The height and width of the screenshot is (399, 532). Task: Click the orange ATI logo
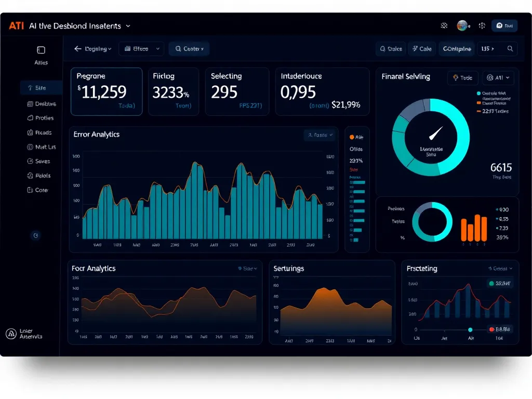tap(16, 26)
